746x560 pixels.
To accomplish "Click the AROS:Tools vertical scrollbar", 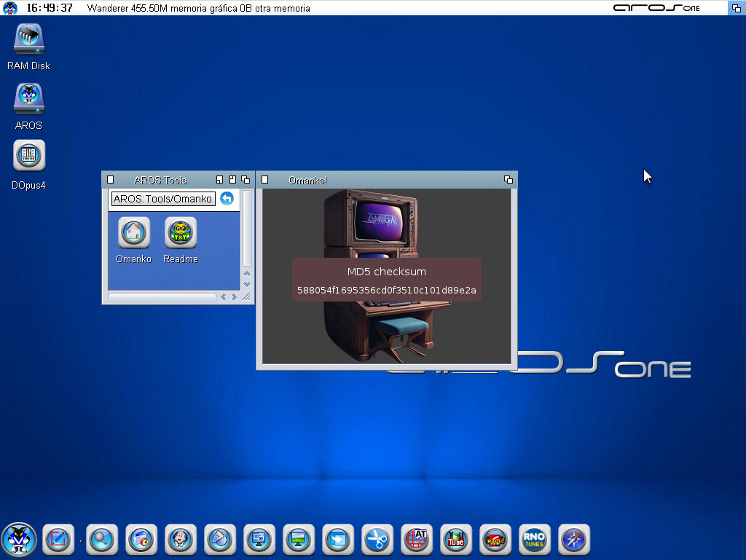I will [x=247, y=227].
